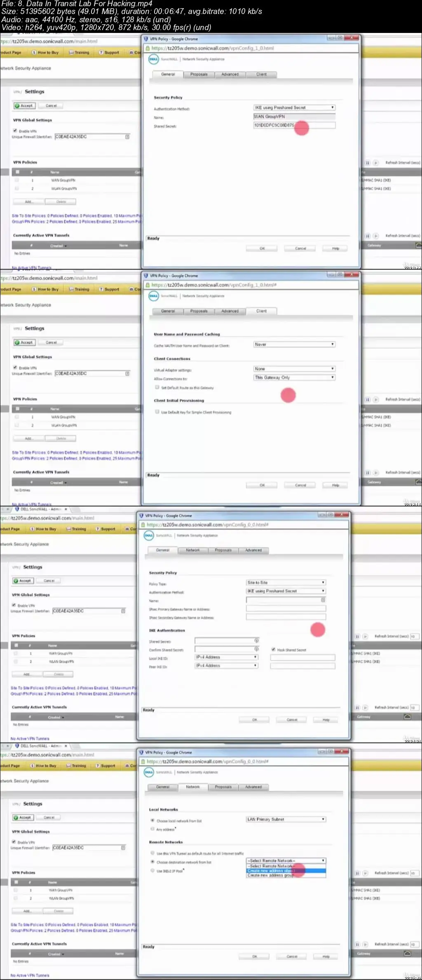
Task: Click Network tab in the Site to Site dialog
Action: coord(192,550)
